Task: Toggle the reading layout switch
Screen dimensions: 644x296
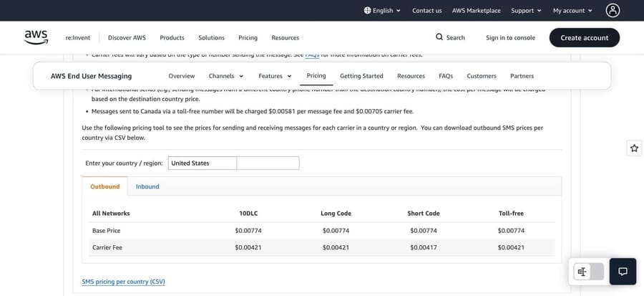Action: pyautogui.click(x=589, y=272)
